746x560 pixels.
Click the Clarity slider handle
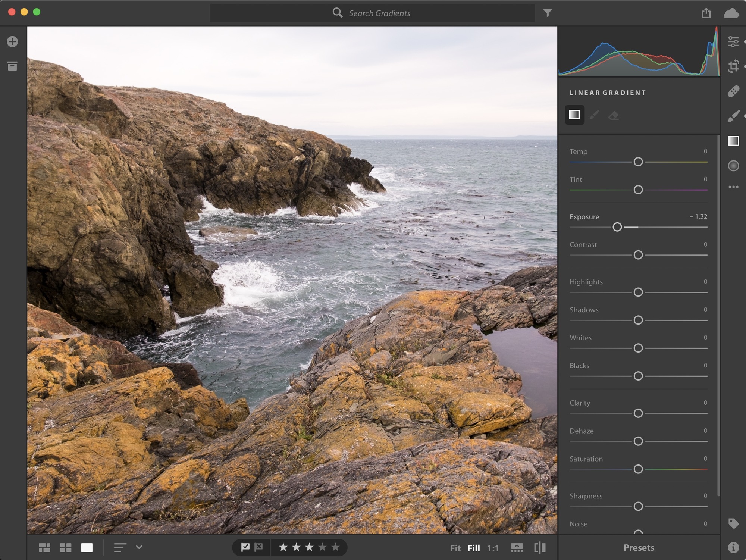click(x=638, y=413)
